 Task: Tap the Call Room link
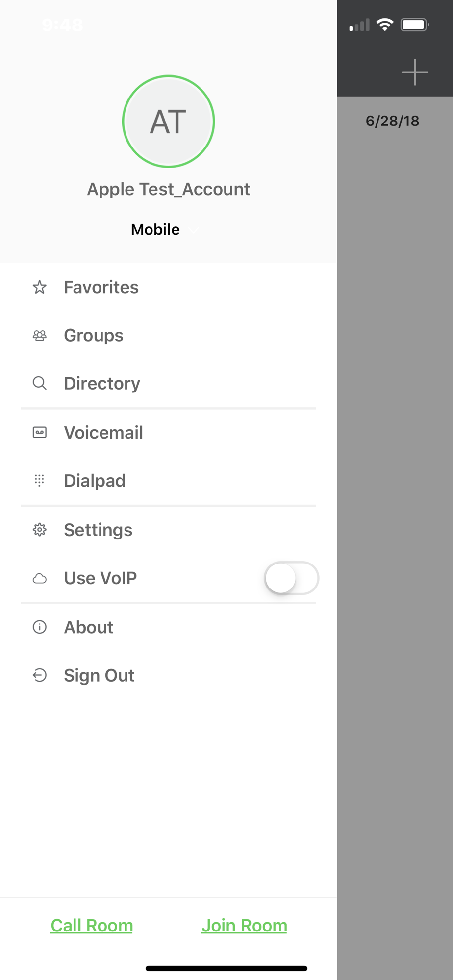click(x=92, y=926)
